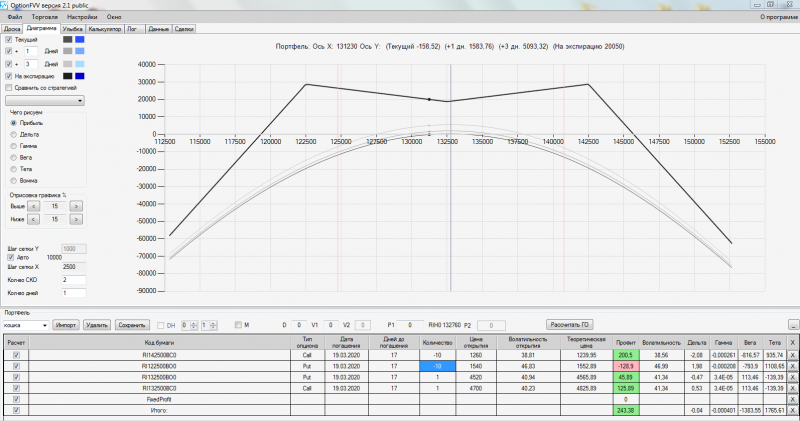
Task: Click the Сохранить button
Action: click(132, 325)
